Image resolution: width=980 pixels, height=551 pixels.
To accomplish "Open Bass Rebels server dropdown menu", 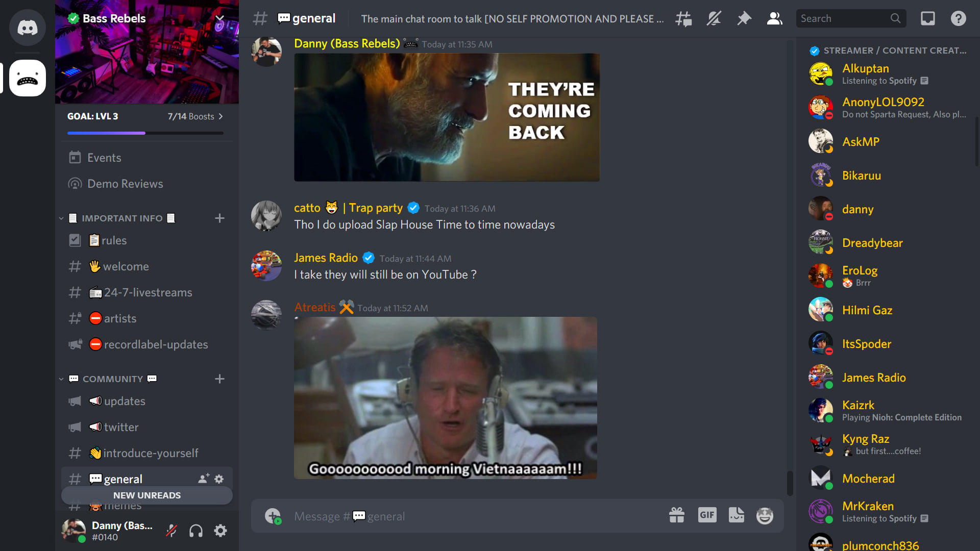I will coord(219,18).
